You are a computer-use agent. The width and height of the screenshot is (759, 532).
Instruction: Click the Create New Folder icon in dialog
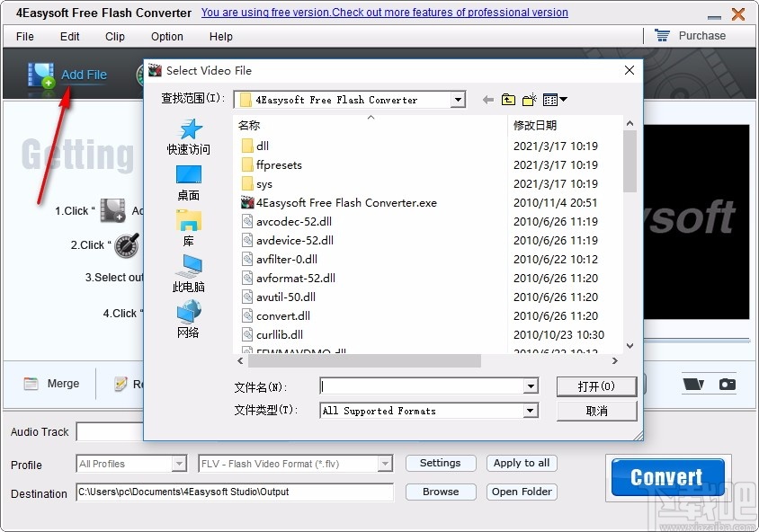tap(530, 99)
